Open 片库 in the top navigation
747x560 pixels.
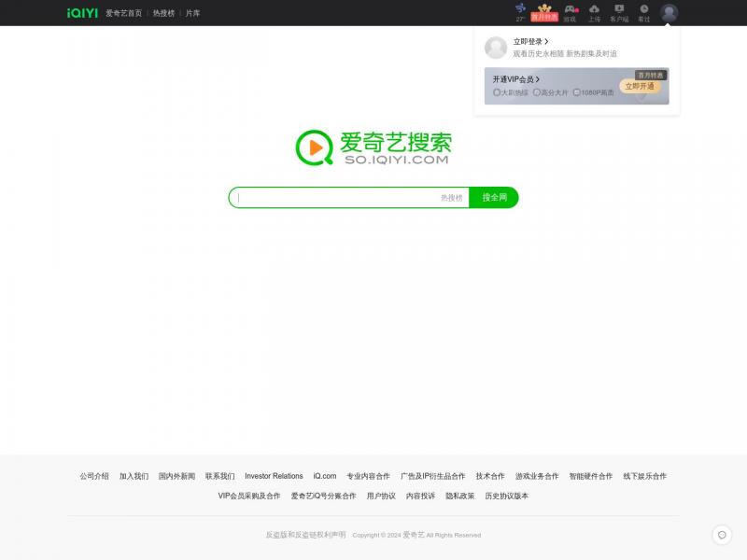pos(192,13)
